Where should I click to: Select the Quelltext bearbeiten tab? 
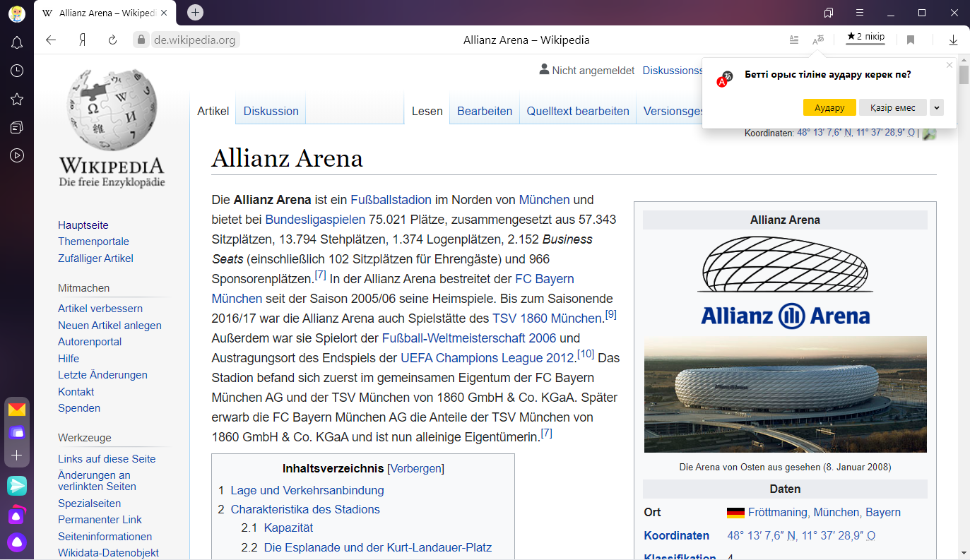578,111
